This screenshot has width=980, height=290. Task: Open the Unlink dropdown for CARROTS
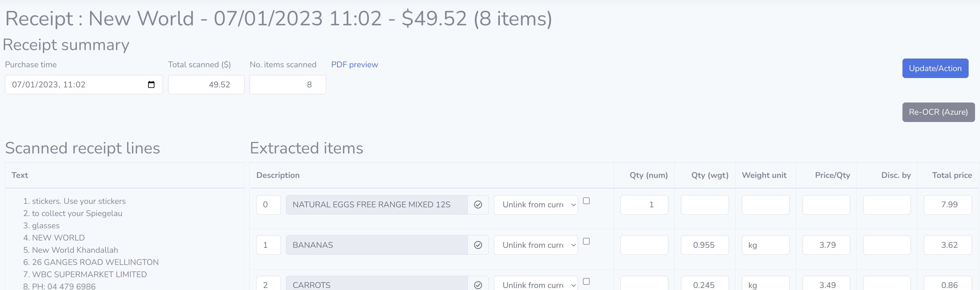pyautogui.click(x=536, y=285)
